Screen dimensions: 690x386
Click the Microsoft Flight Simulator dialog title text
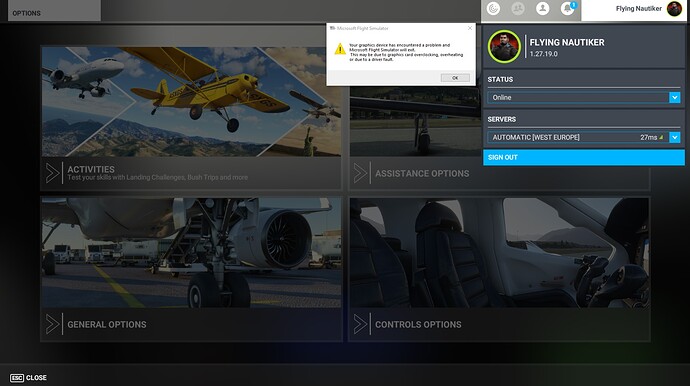pyautogui.click(x=363, y=28)
